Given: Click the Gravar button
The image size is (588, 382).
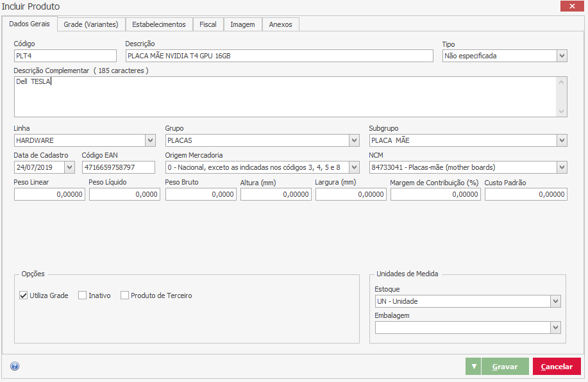Looking at the screenshot, I should coord(505,367).
